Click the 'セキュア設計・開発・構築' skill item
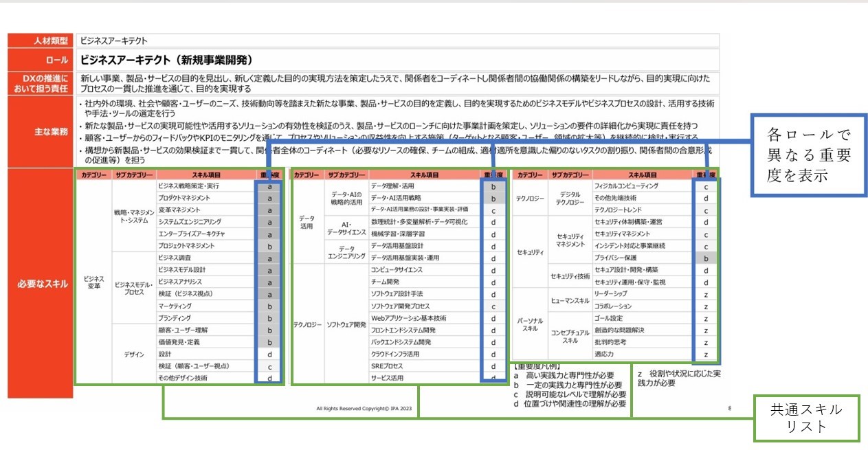Viewport: 868px width, 450px height. point(625,270)
